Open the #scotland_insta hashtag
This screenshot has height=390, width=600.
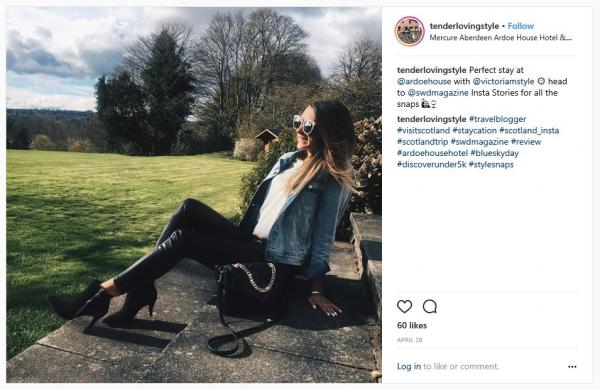(x=529, y=131)
